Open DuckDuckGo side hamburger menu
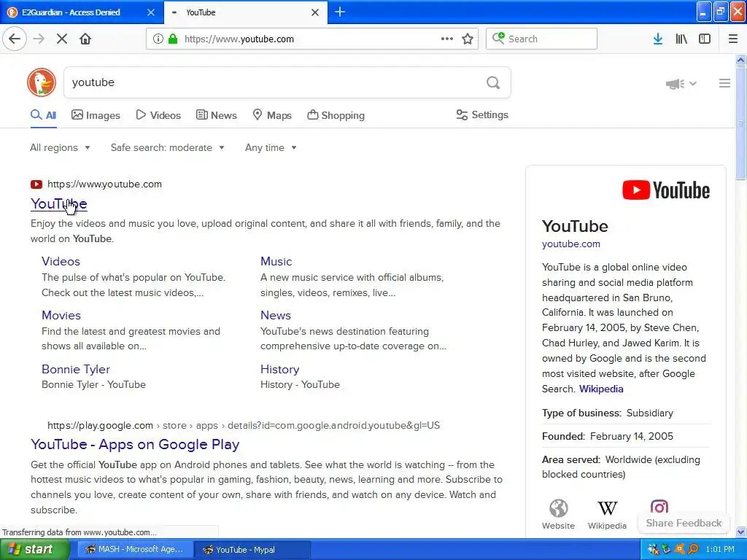This screenshot has width=747, height=560. 724,83
